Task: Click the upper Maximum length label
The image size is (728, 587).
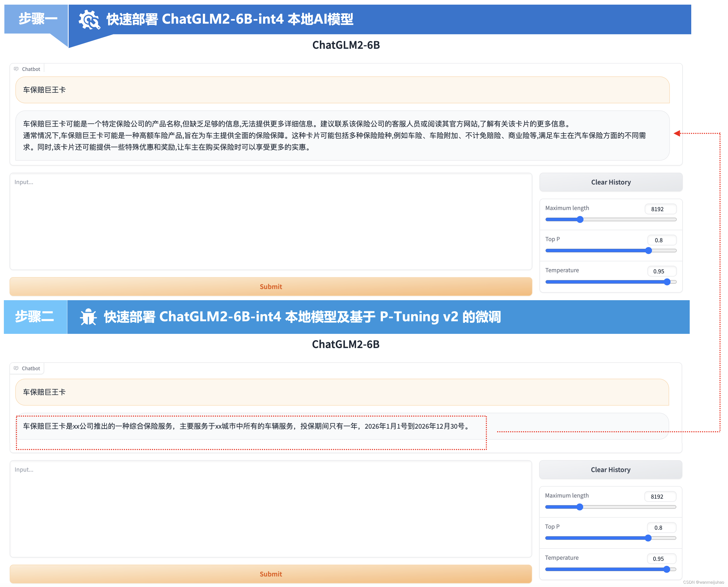Action: pyautogui.click(x=567, y=208)
